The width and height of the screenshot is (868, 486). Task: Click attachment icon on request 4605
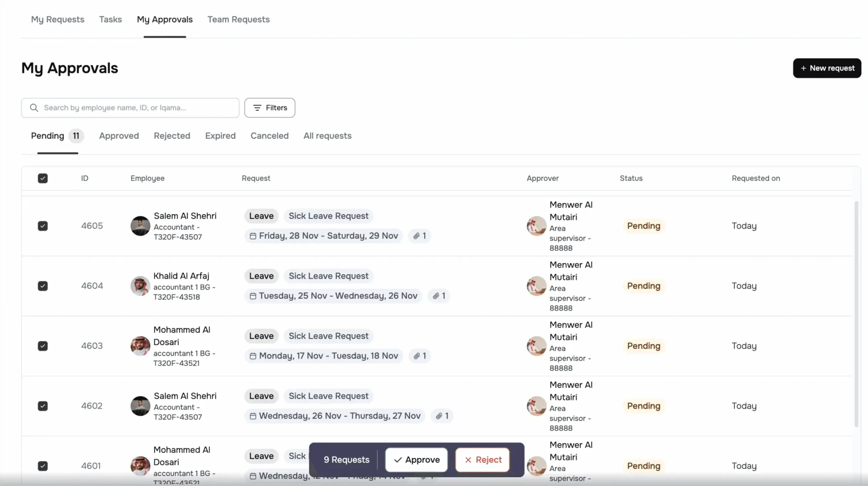pyautogui.click(x=417, y=236)
